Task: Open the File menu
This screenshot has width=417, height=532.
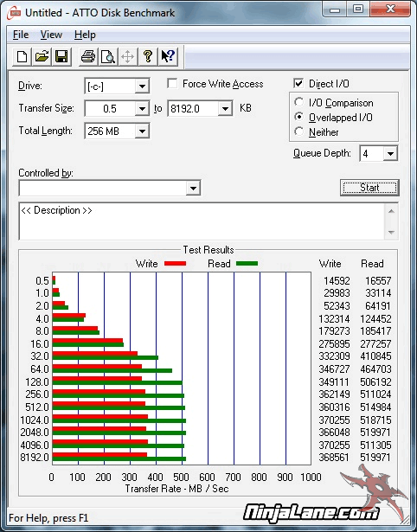Action: point(21,35)
